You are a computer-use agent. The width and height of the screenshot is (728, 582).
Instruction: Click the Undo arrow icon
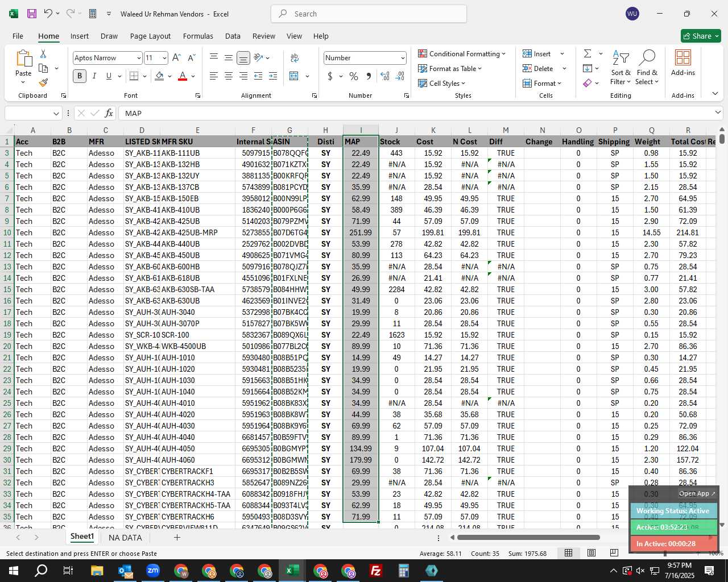click(x=48, y=14)
